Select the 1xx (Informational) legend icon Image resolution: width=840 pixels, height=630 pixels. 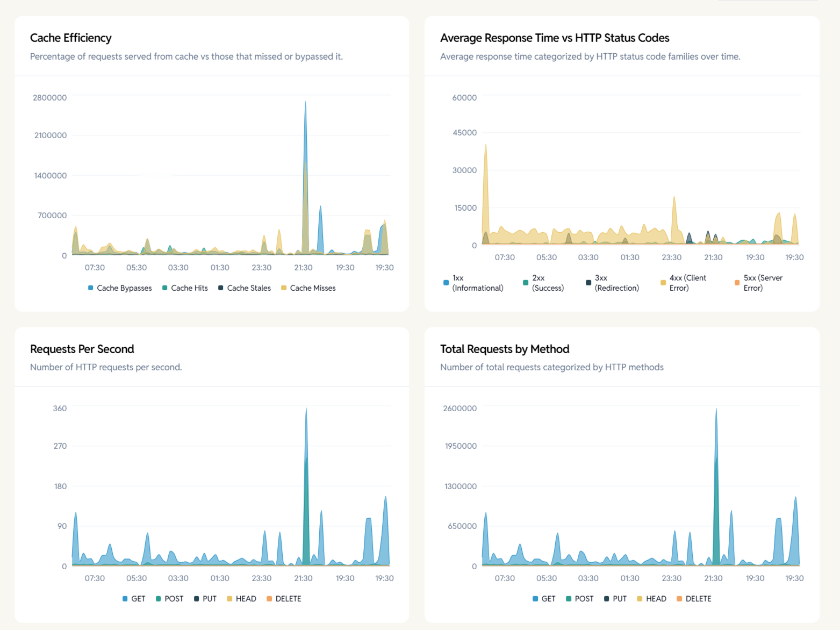(445, 282)
